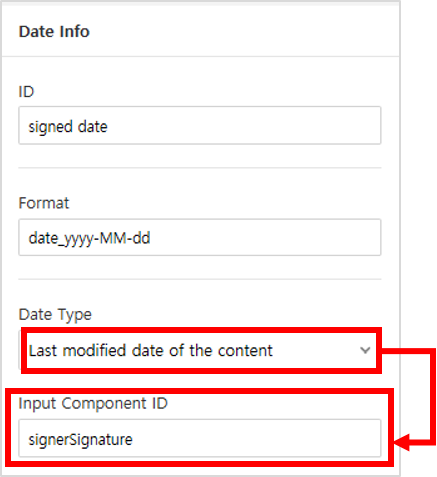Click the 'Date Info' panel header
Image resolution: width=437 pixels, height=477 pixels.
[x=54, y=32]
